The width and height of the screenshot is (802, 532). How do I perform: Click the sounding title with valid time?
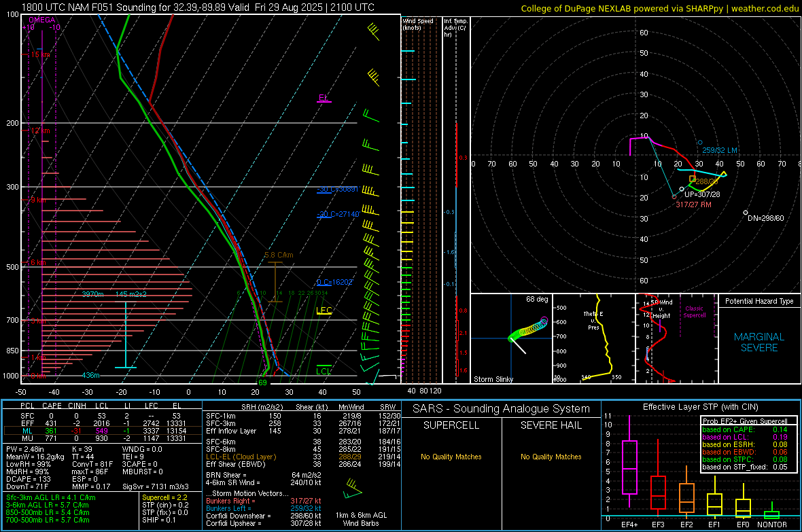click(198, 7)
